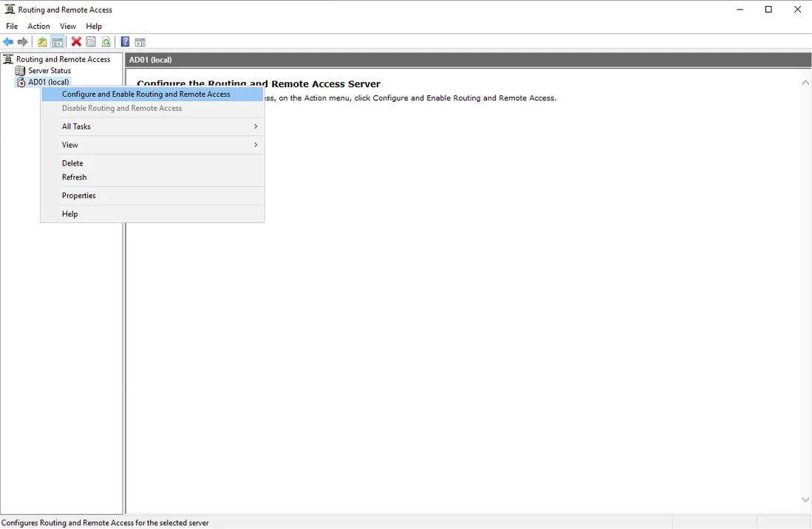This screenshot has height=529, width=812.
Task: Click the scroll down arrow in details pane
Action: pos(805,500)
